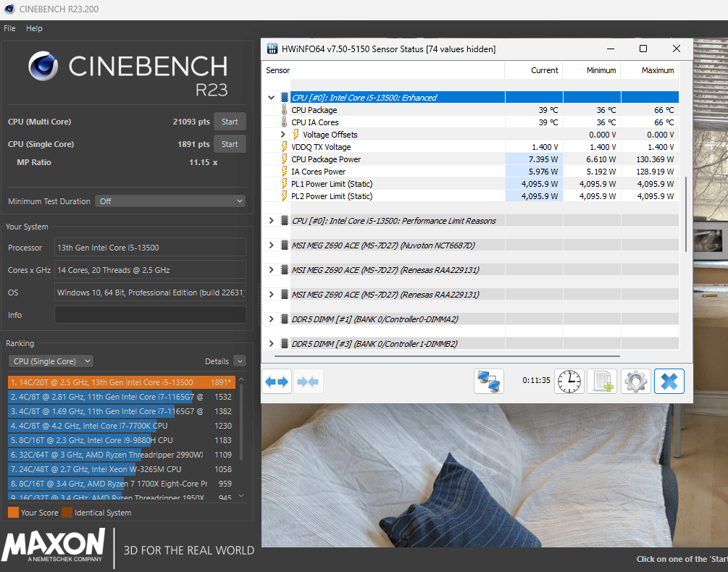Image resolution: width=728 pixels, height=572 pixels.
Task: Click the CPU Package Power lightning icon
Action: [x=284, y=159]
